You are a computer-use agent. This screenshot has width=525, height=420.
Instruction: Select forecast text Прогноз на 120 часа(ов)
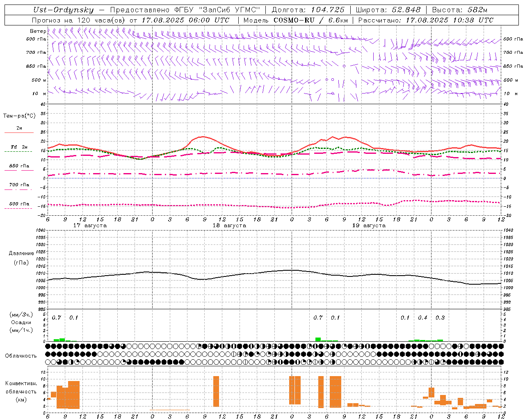[x=79, y=20]
